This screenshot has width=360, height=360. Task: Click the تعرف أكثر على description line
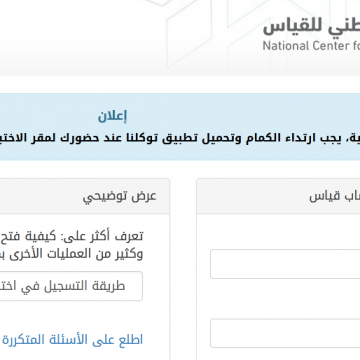coord(72,236)
